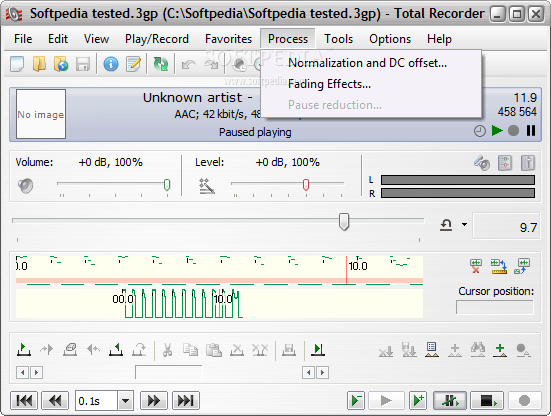551x416 pixels.
Task: Open cue list sheet icon
Action: (x=432, y=350)
